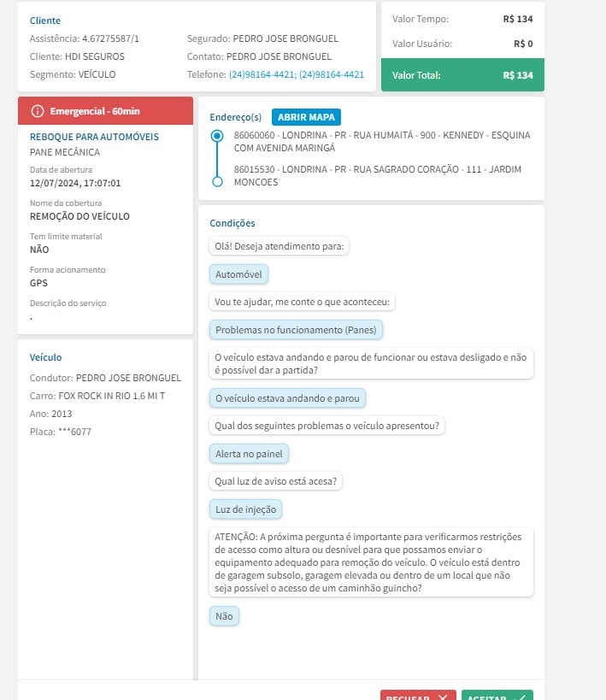This screenshot has width=606, height=700.
Task: Select the 'Alerta no painel' answer
Action: click(x=250, y=454)
